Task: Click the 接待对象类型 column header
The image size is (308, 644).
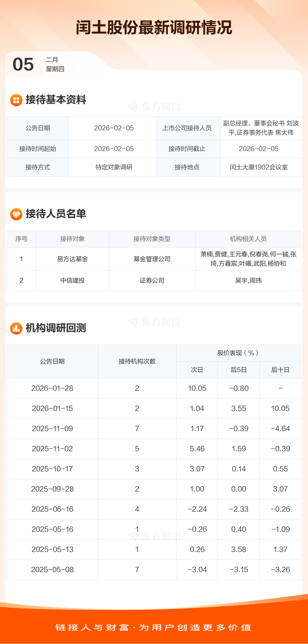Action: (152, 239)
